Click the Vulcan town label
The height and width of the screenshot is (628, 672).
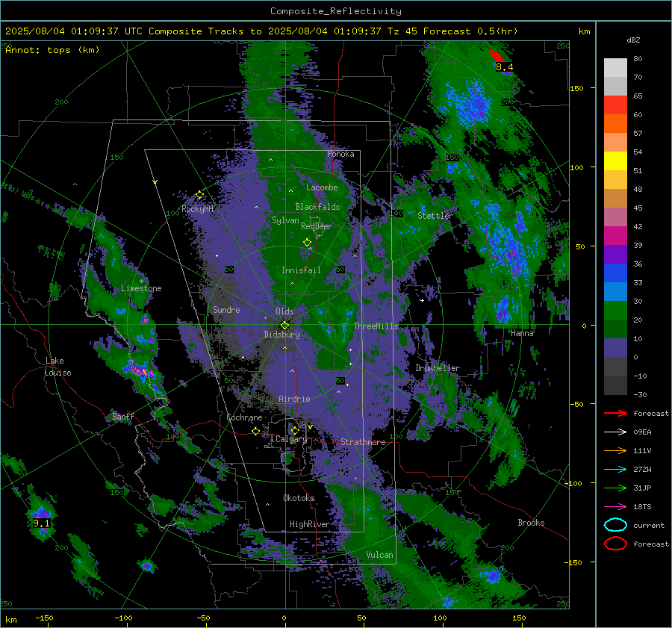click(379, 555)
